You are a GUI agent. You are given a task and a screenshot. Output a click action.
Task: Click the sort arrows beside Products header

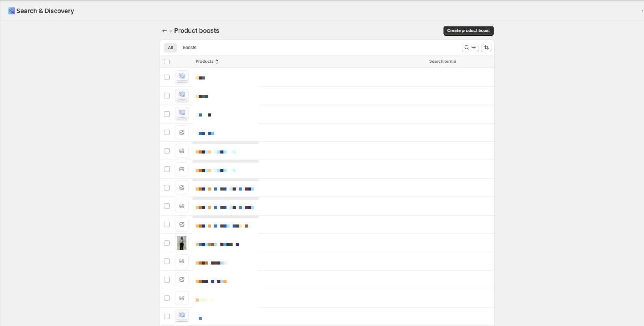(x=217, y=61)
